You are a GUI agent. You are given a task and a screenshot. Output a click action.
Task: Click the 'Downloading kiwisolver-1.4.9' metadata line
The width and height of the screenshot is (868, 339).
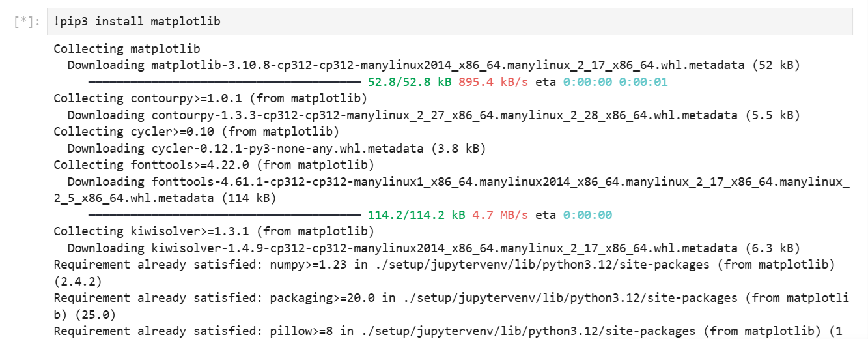434,248
